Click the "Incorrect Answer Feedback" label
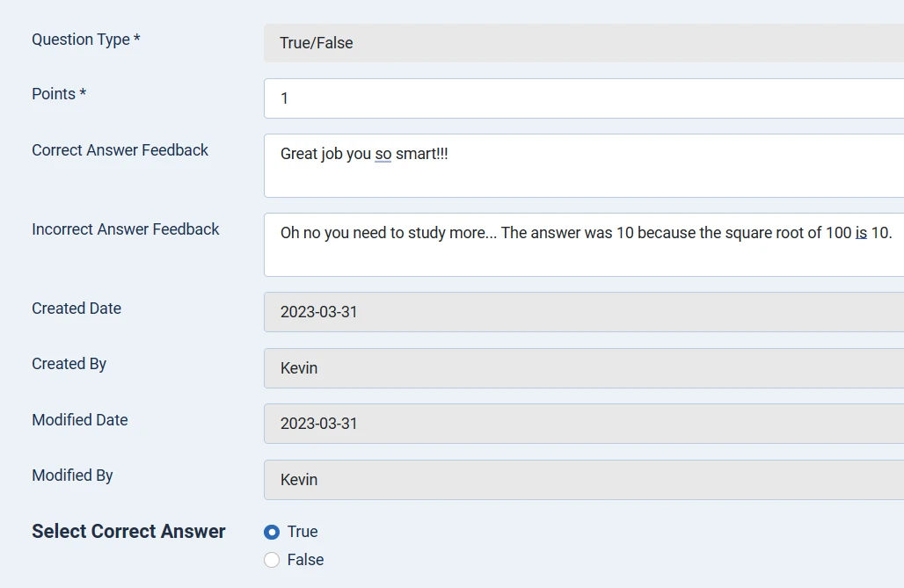Viewport: 904px width, 588px height. (126, 229)
